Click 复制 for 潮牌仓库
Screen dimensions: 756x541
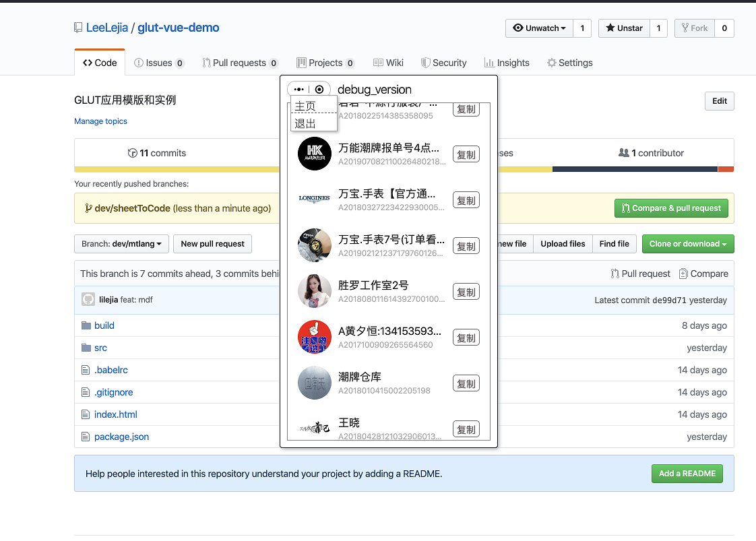point(466,383)
